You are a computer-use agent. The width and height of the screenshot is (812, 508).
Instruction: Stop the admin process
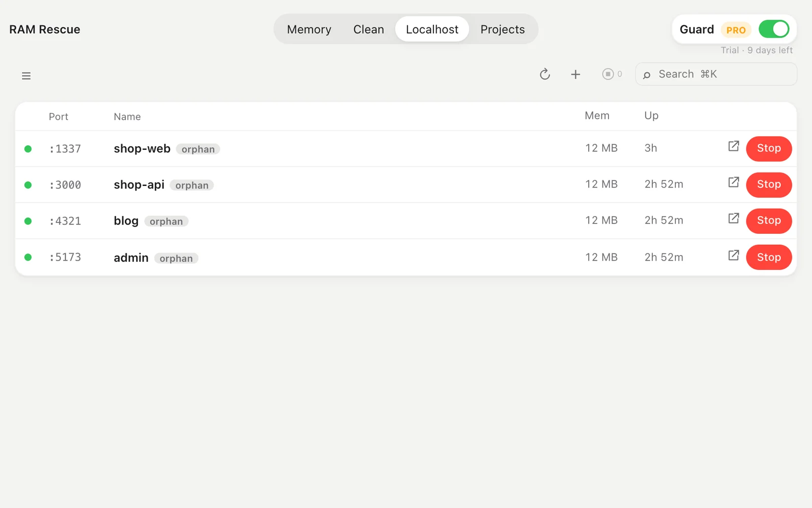(x=769, y=258)
